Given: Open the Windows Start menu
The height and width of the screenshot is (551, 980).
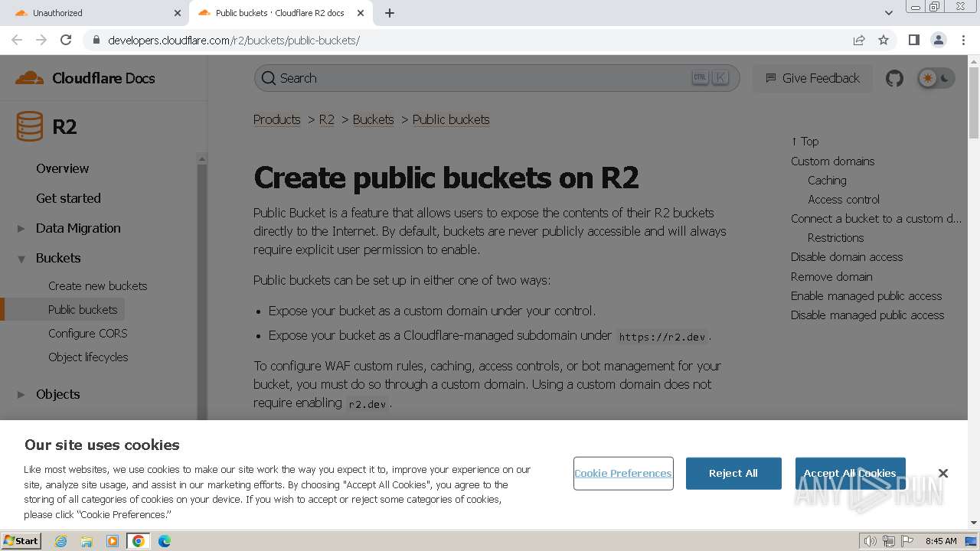Looking at the screenshot, I should (21, 540).
